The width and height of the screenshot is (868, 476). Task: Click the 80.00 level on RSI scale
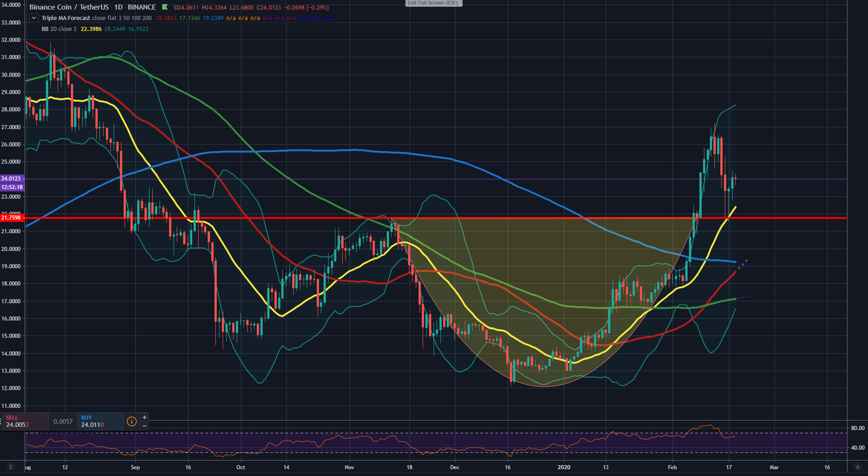(x=857, y=428)
